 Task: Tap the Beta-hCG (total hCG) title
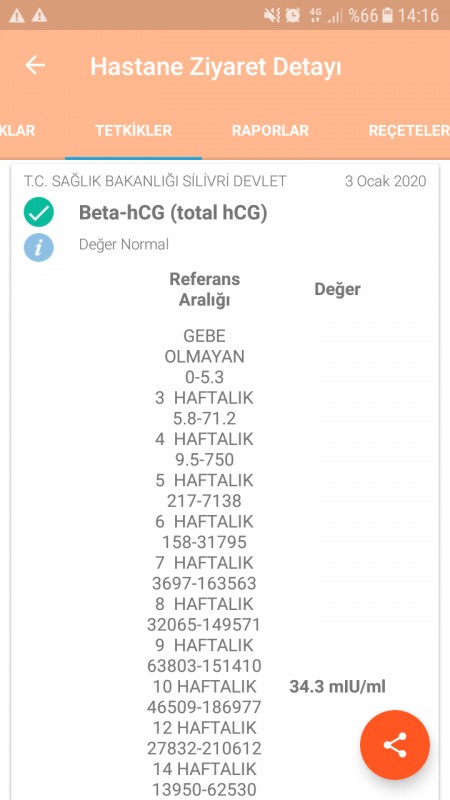pyautogui.click(x=173, y=213)
